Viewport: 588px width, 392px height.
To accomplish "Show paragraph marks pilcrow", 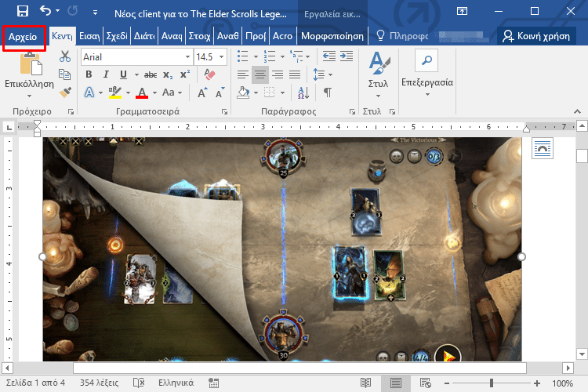I will pos(328,93).
